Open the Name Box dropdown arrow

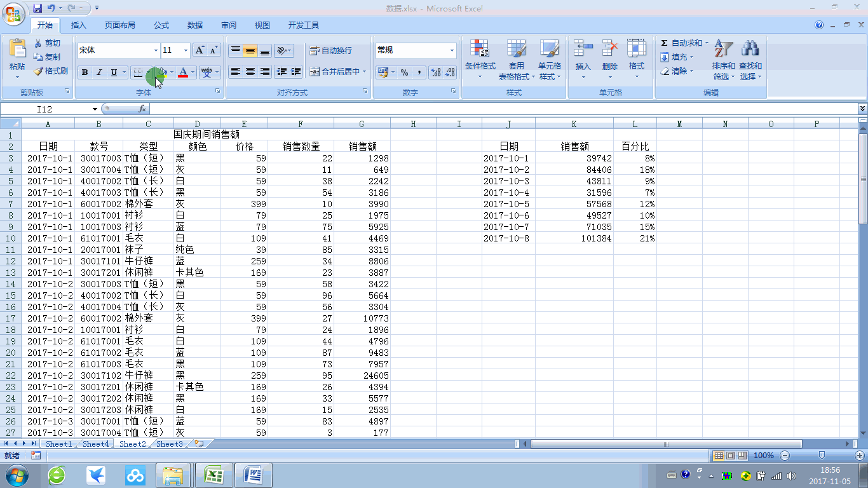tap(95, 109)
